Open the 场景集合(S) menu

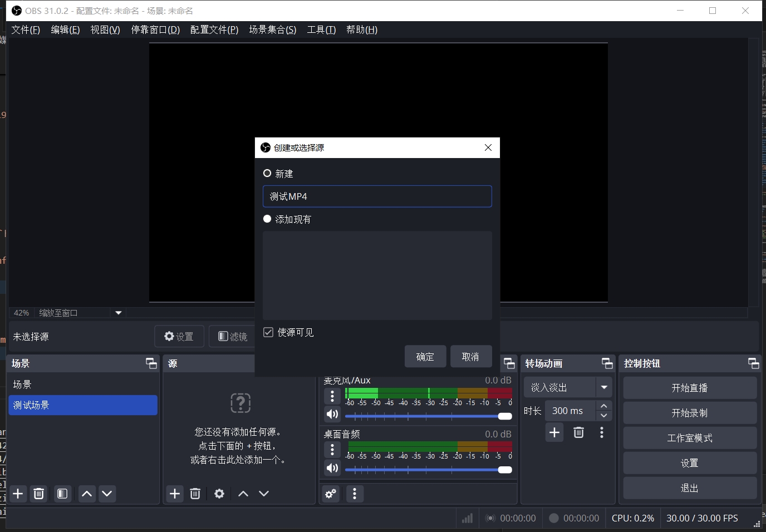(272, 30)
